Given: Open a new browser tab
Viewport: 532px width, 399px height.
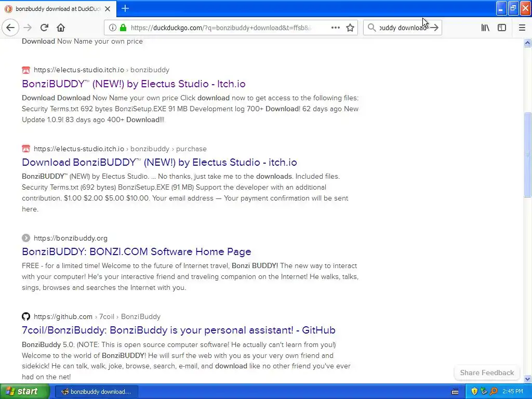Looking at the screenshot, I should (125, 8).
